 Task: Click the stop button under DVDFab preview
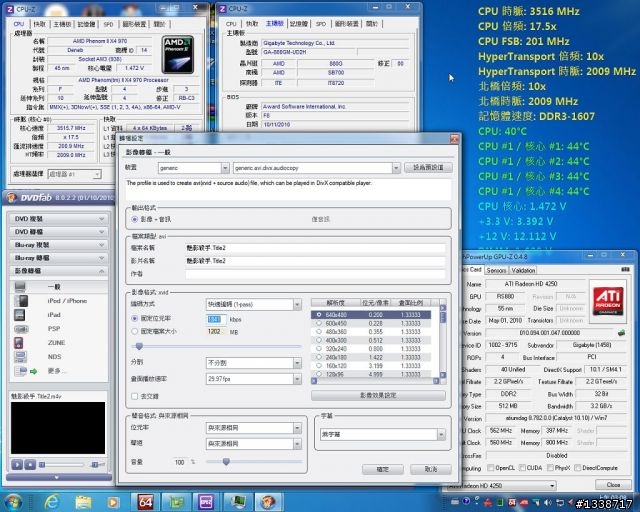(30, 465)
